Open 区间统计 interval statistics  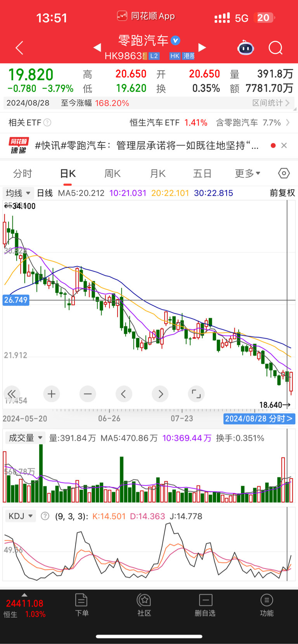click(x=271, y=103)
